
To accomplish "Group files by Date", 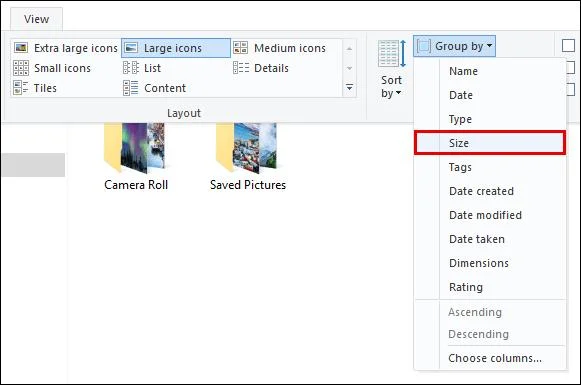I will [x=490, y=95].
